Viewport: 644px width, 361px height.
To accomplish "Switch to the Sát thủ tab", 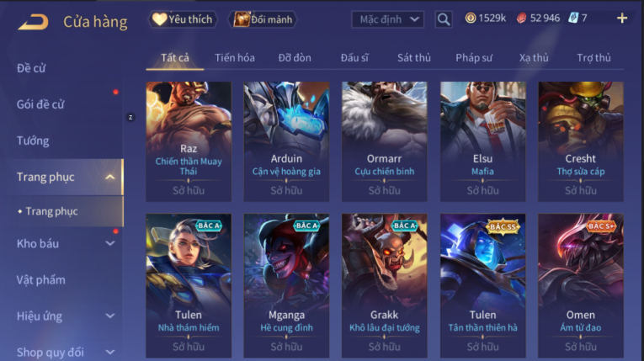I will coord(414,58).
